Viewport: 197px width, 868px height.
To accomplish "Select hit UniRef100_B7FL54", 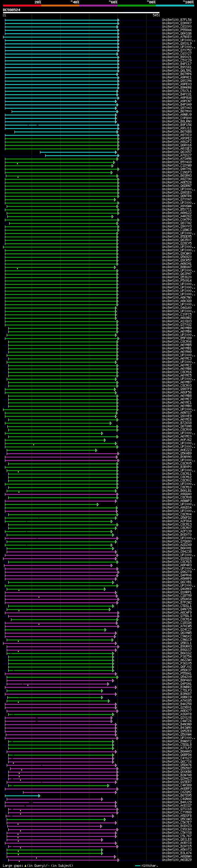I will point(177,20).
